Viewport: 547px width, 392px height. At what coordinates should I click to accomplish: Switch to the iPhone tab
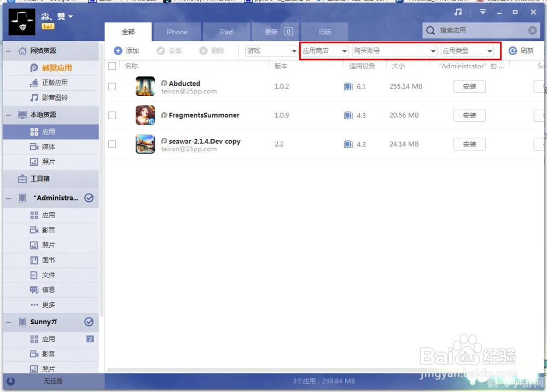point(177,32)
